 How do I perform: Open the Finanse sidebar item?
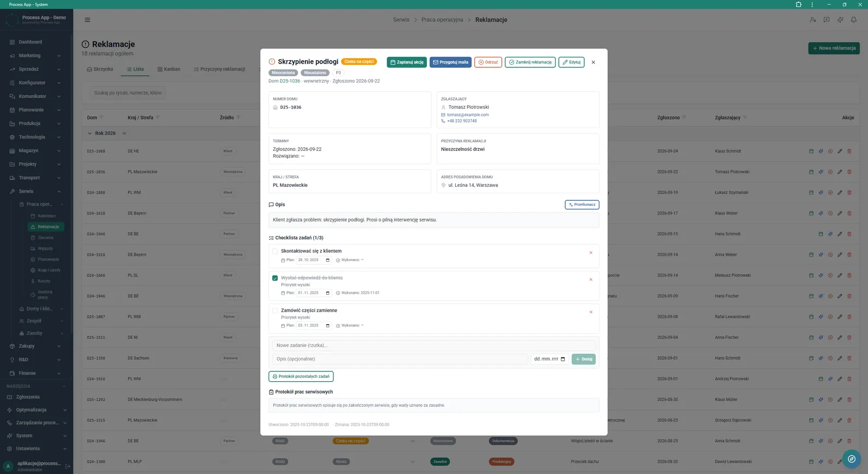(x=36, y=373)
